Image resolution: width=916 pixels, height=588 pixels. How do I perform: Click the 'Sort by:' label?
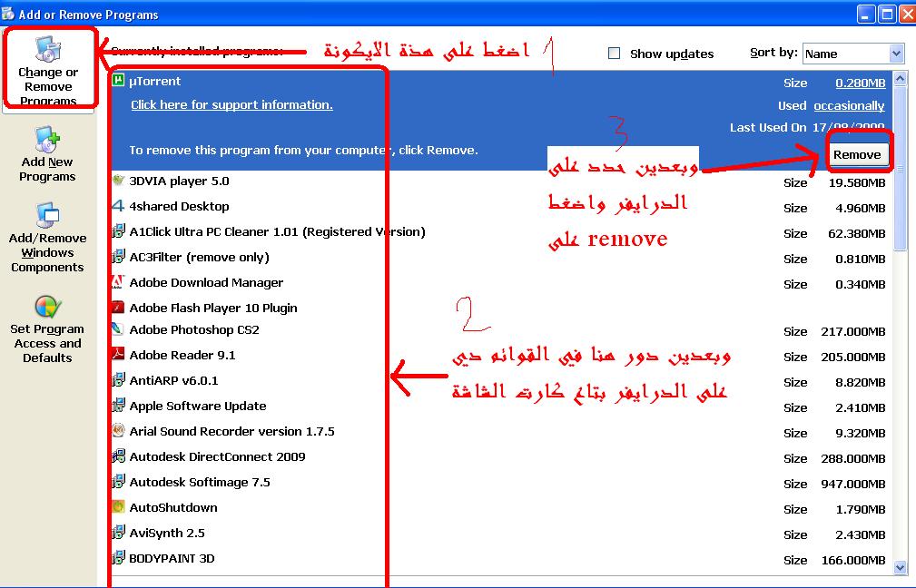pyautogui.click(x=773, y=53)
